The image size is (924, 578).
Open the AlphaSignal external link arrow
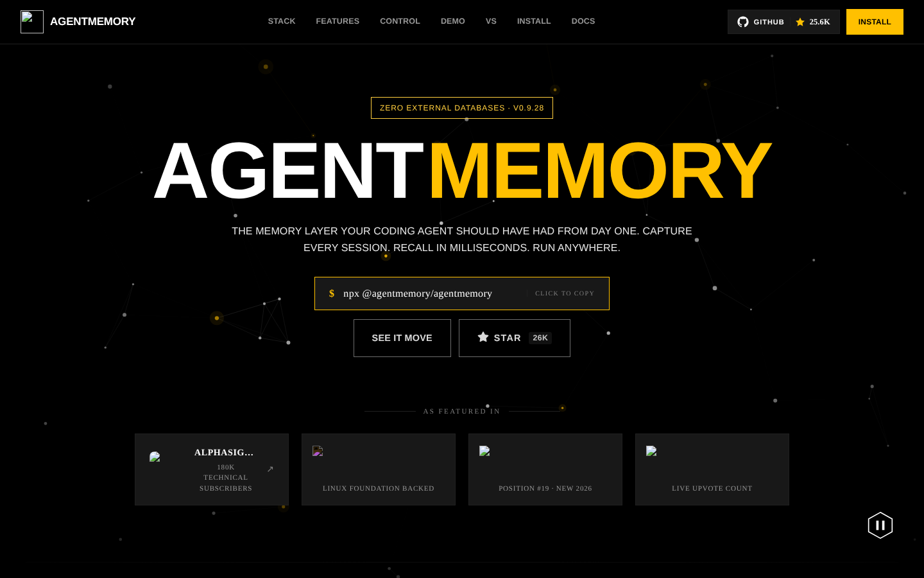click(x=270, y=469)
